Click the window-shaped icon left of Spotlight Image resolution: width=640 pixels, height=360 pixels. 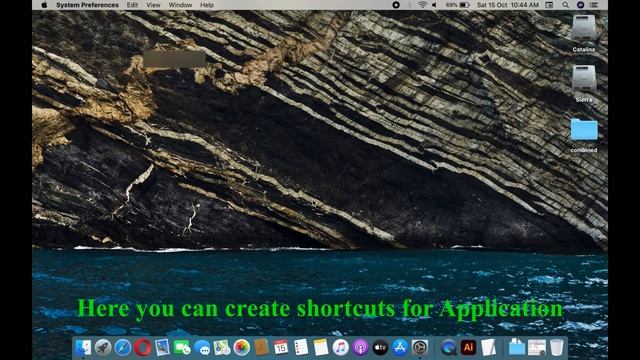(549, 5)
